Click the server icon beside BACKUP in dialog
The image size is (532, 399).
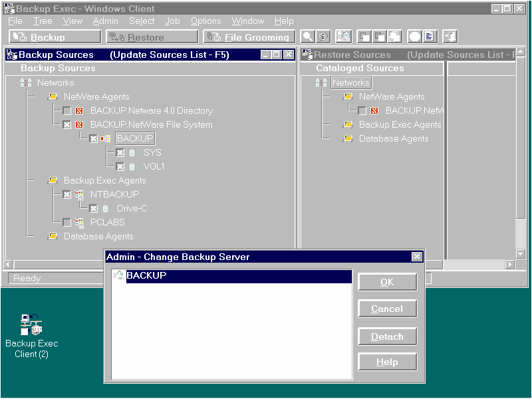pyautogui.click(x=119, y=275)
